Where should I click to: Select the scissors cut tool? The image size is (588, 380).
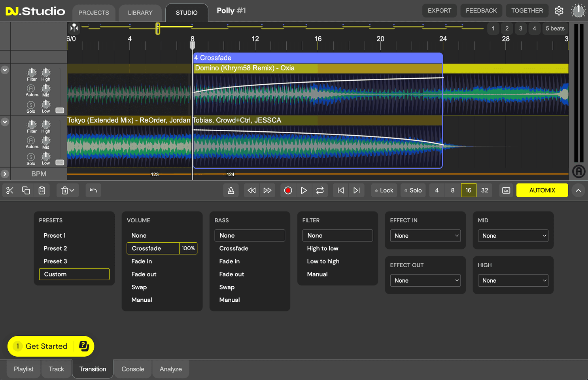(x=10, y=191)
